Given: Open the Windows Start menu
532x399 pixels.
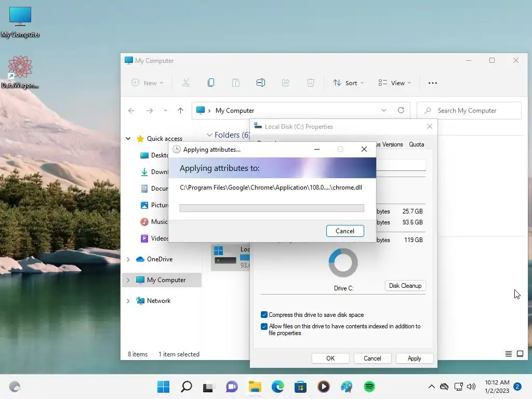Looking at the screenshot, I should coord(163,387).
